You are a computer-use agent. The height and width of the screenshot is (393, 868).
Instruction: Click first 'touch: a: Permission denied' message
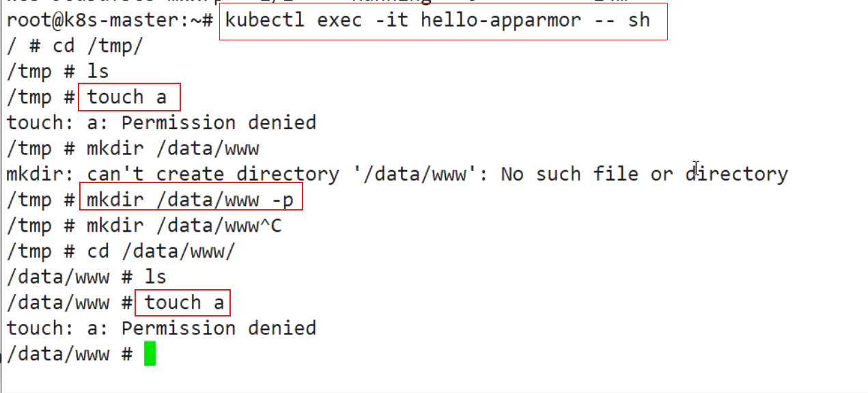tap(161, 123)
